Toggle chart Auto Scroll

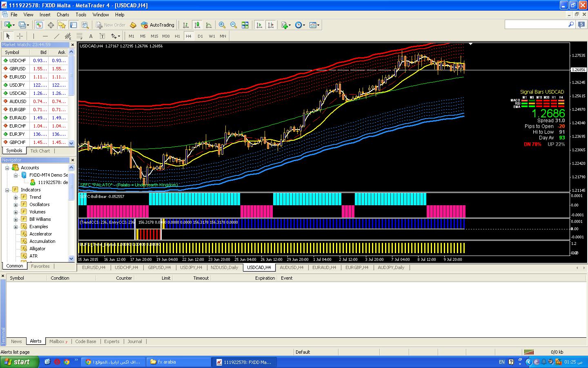coord(259,25)
